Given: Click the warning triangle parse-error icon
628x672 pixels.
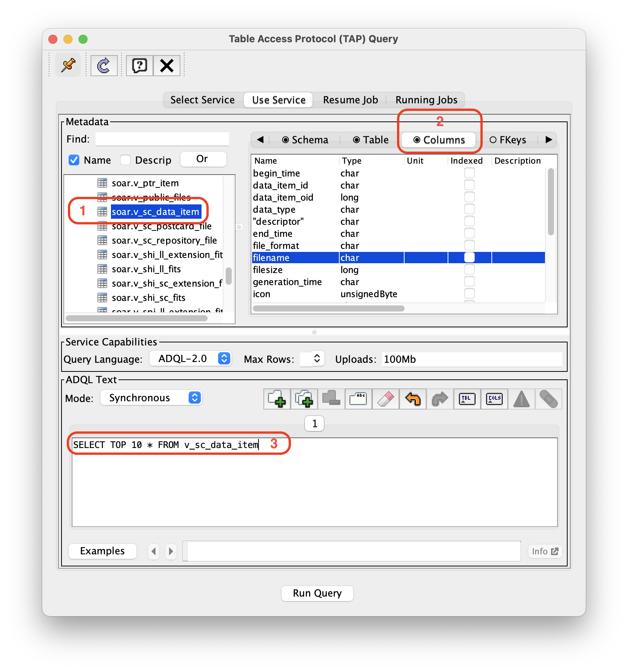Looking at the screenshot, I should [x=522, y=399].
